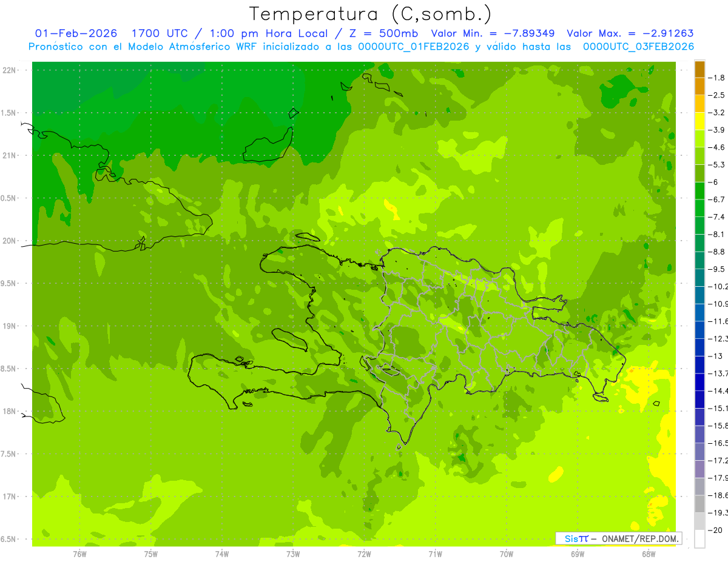The height and width of the screenshot is (562, 728).
Task: Select valid-until time "0000UTC_03FEB2026"
Action: (639, 47)
